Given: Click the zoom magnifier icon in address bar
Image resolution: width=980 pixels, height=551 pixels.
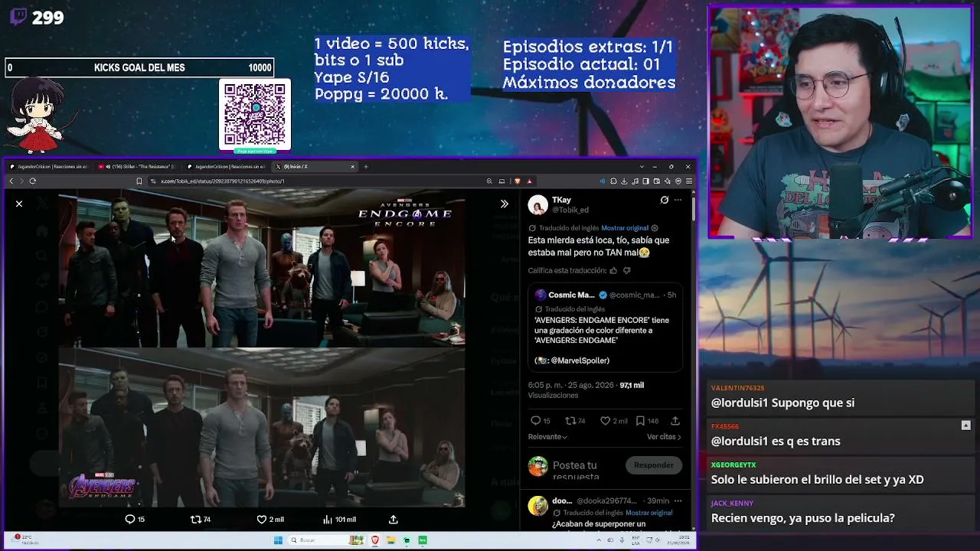Looking at the screenshot, I should coord(489,181).
